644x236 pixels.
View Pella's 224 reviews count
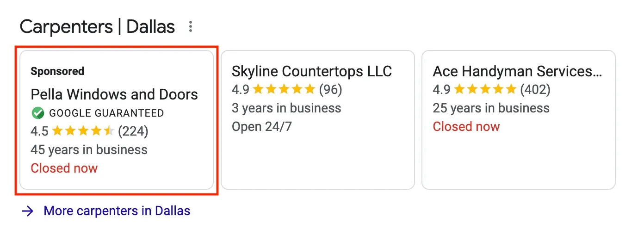[x=133, y=131]
